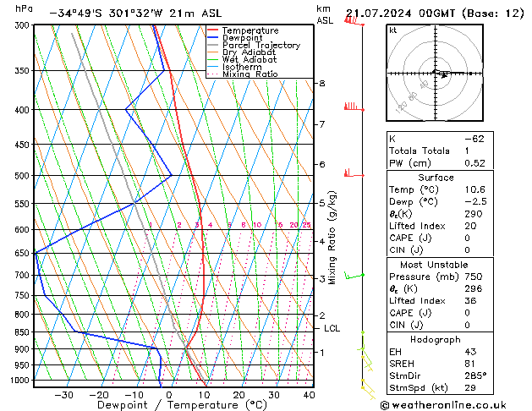
Task: Click the gray Parcel Trajectory legend swatch
Action: pyautogui.click(x=212, y=45)
